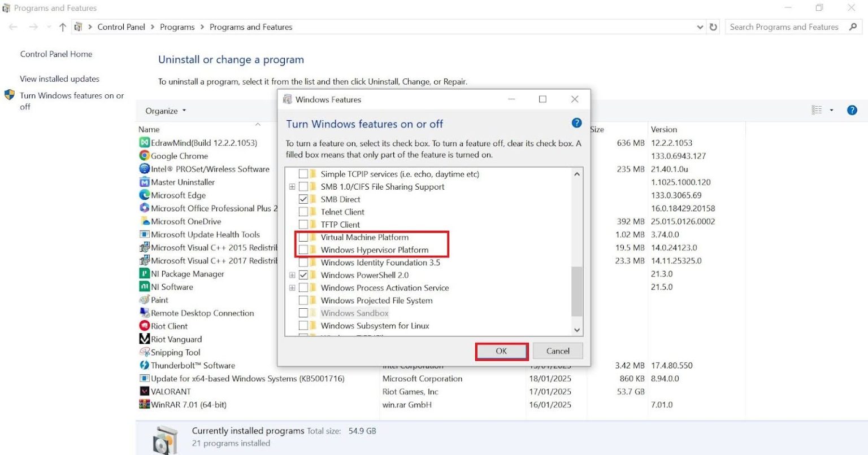Screen dimensions: 868x455
Task: Sort by the Version column header
Action: tap(663, 129)
